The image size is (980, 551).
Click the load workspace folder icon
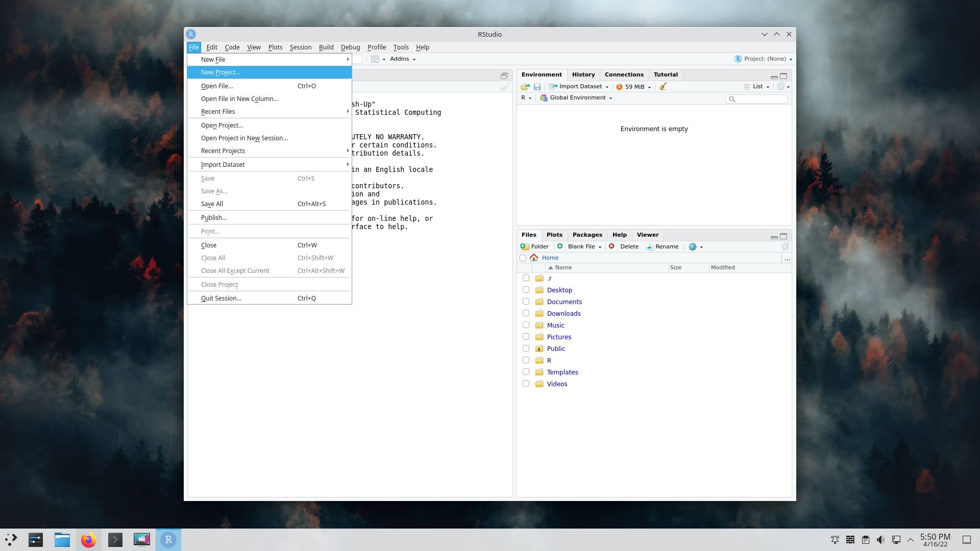pyautogui.click(x=525, y=87)
